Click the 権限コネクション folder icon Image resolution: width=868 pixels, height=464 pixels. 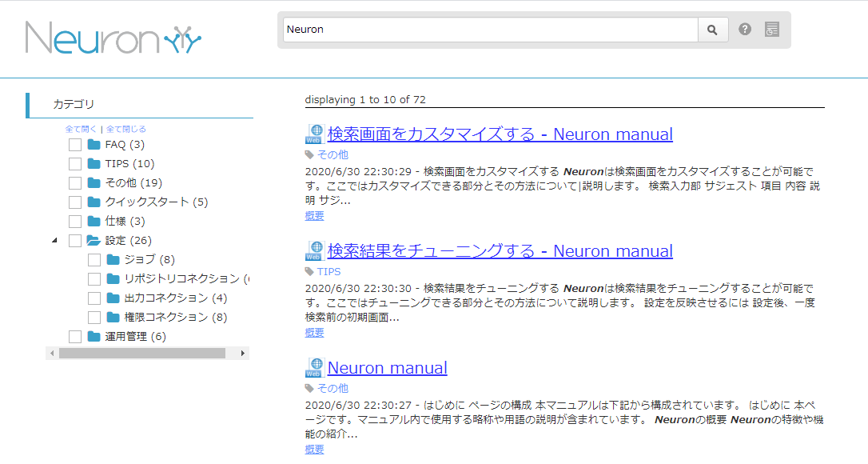click(113, 317)
